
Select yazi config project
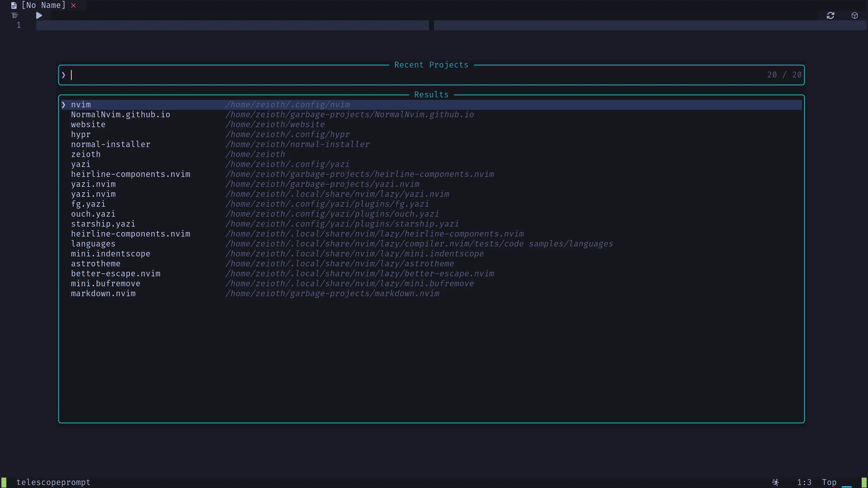[80, 164]
